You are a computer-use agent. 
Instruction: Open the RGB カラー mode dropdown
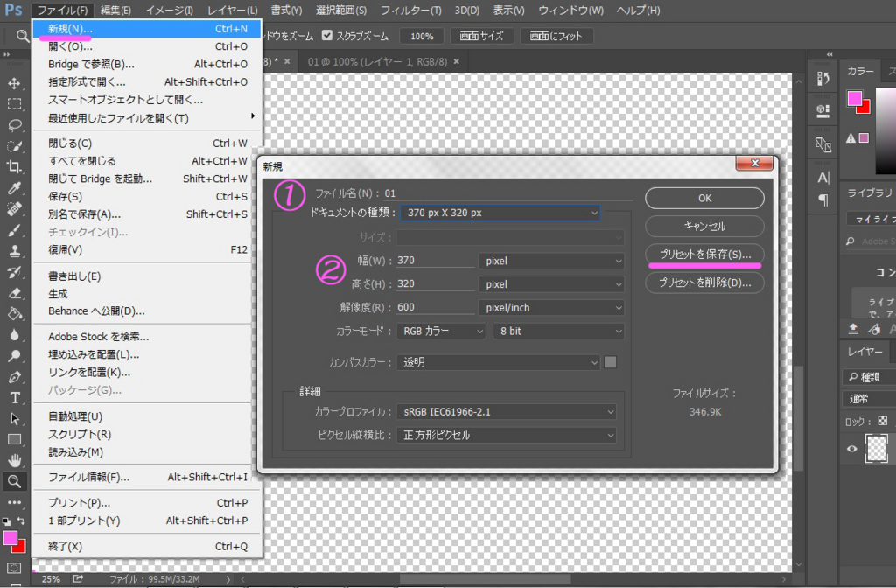441,332
